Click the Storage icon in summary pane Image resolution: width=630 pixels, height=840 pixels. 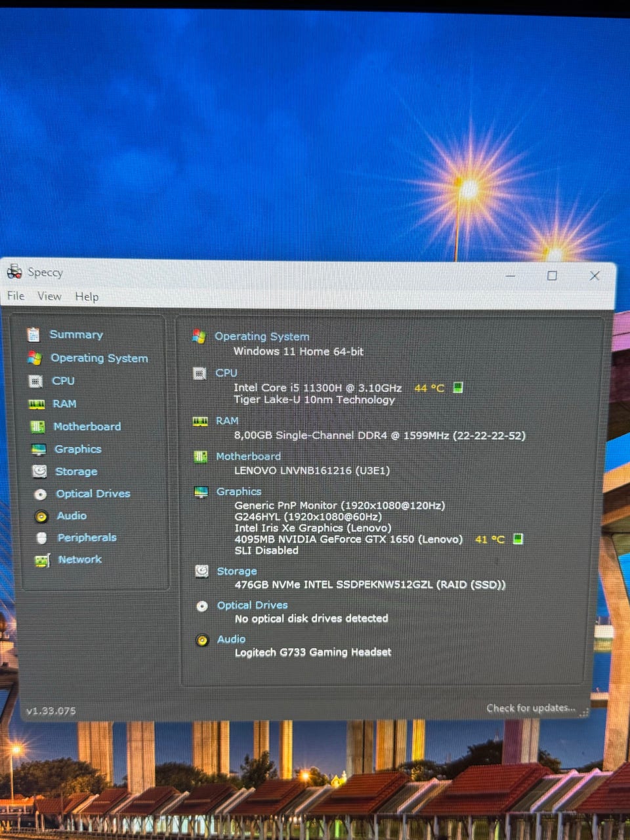point(202,572)
